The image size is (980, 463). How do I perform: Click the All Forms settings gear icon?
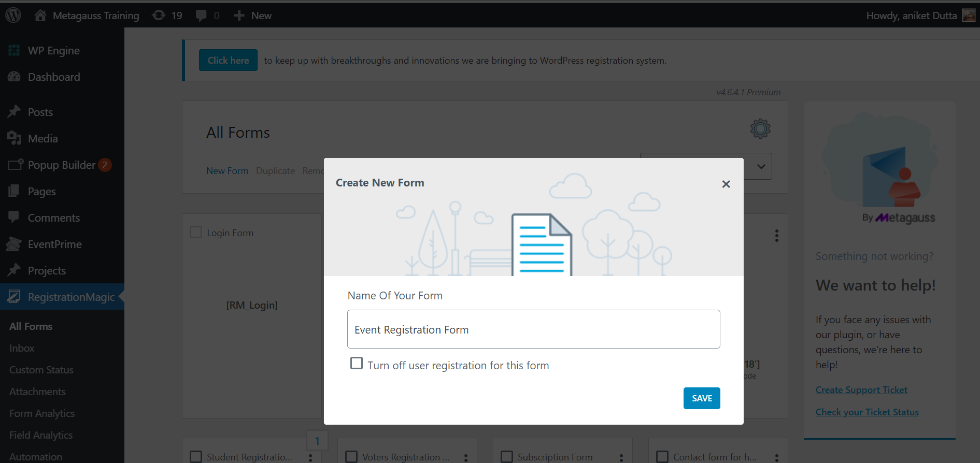[x=760, y=128]
